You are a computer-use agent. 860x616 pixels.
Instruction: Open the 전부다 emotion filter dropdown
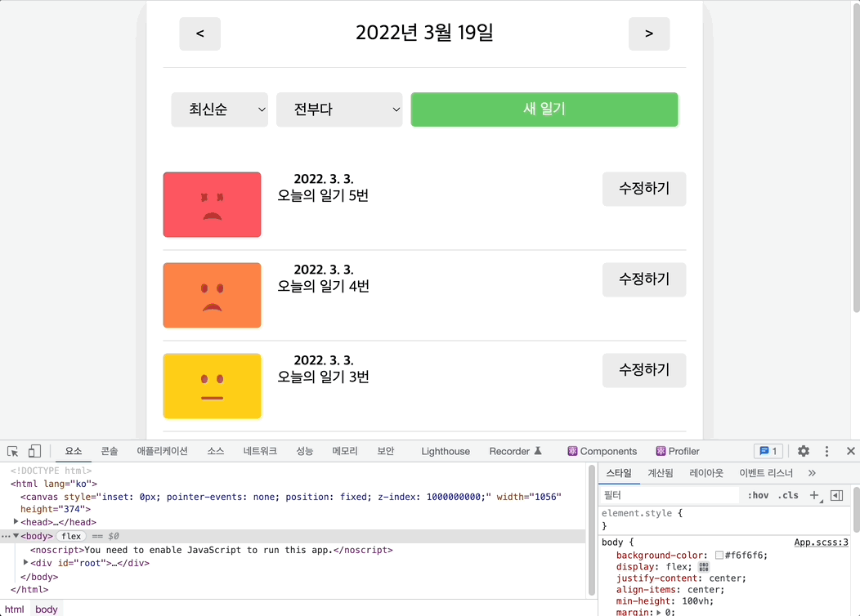tap(339, 109)
